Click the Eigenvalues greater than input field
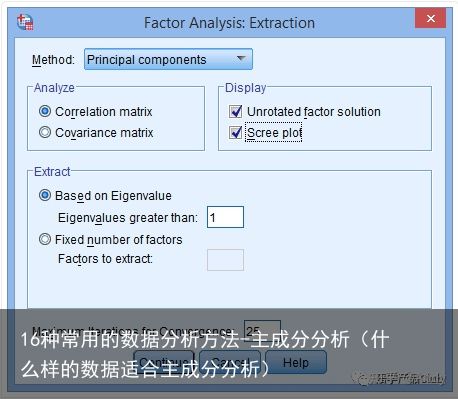The height and width of the screenshot is (399, 458). point(225,217)
